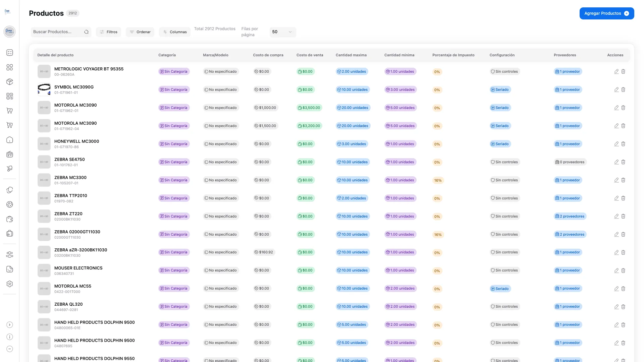Screen dimensions: 644x362
Task: Edit the ZEBRA SE4750 row with pencil icon
Action: click(616, 162)
